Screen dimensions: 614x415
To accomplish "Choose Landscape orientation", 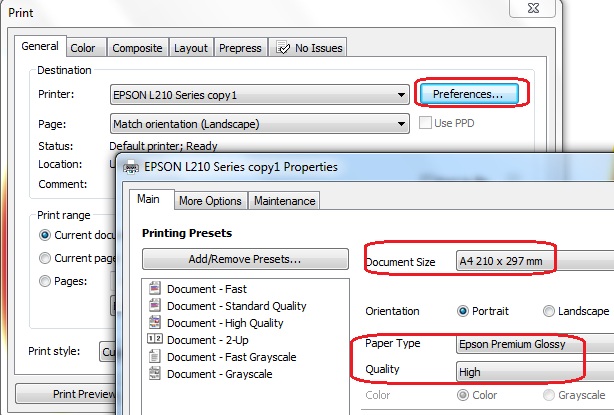I will pos(549,311).
